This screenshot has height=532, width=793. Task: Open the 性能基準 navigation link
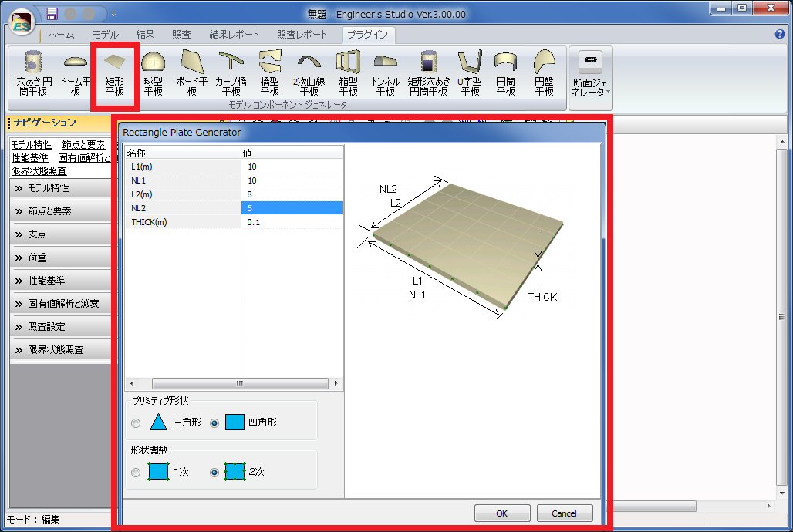[x=29, y=158]
